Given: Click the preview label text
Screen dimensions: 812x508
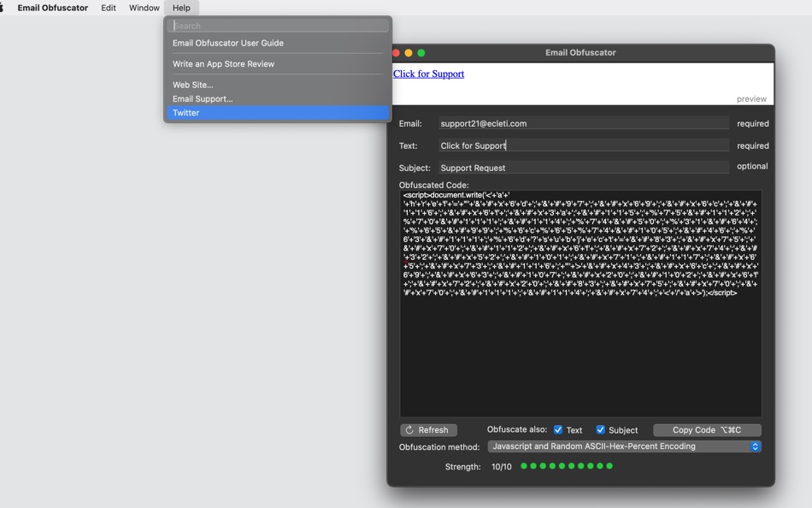Looking at the screenshot, I should (751, 99).
